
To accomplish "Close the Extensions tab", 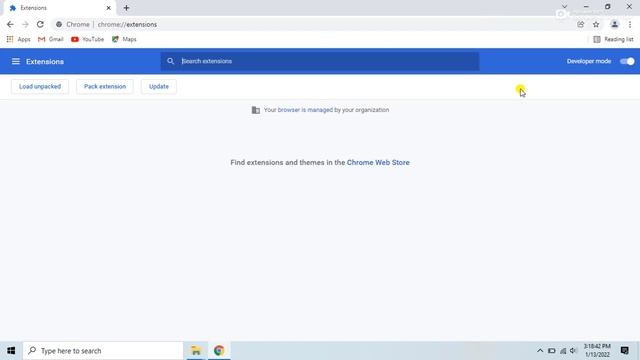I will [x=109, y=8].
